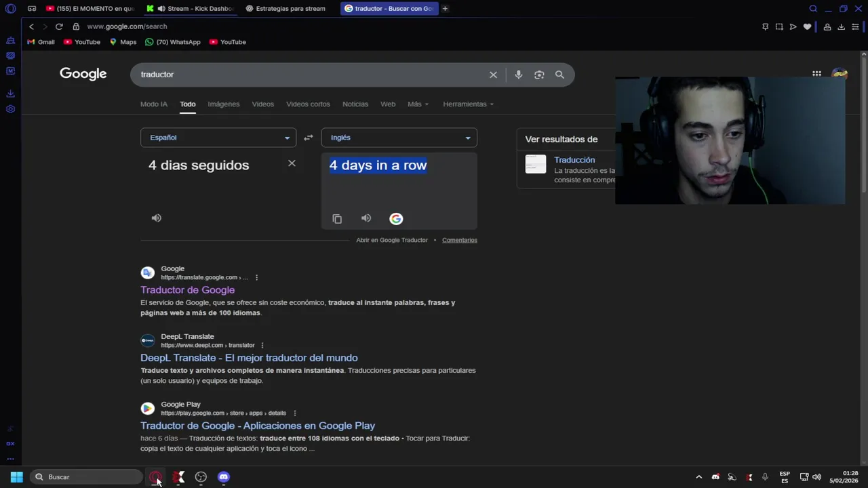This screenshot has width=868, height=488.
Task: Click Abrir en Google Traductor
Action: click(392, 240)
